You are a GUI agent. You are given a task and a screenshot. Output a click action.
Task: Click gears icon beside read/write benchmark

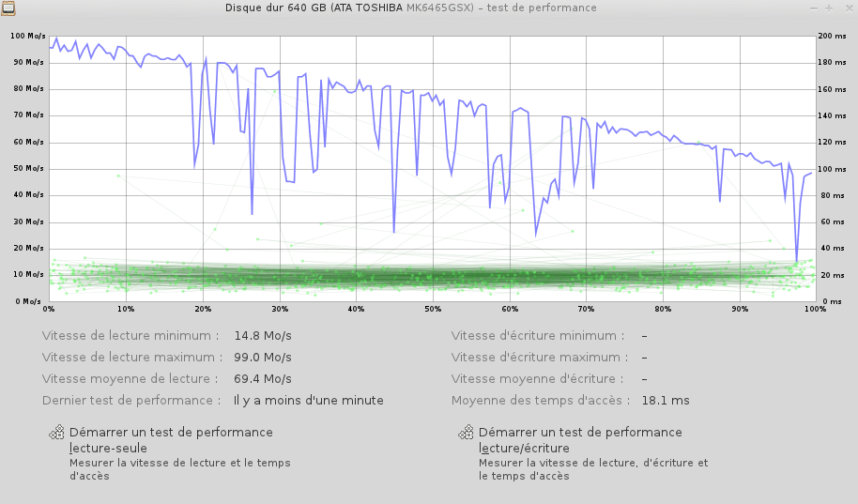pos(466,433)
